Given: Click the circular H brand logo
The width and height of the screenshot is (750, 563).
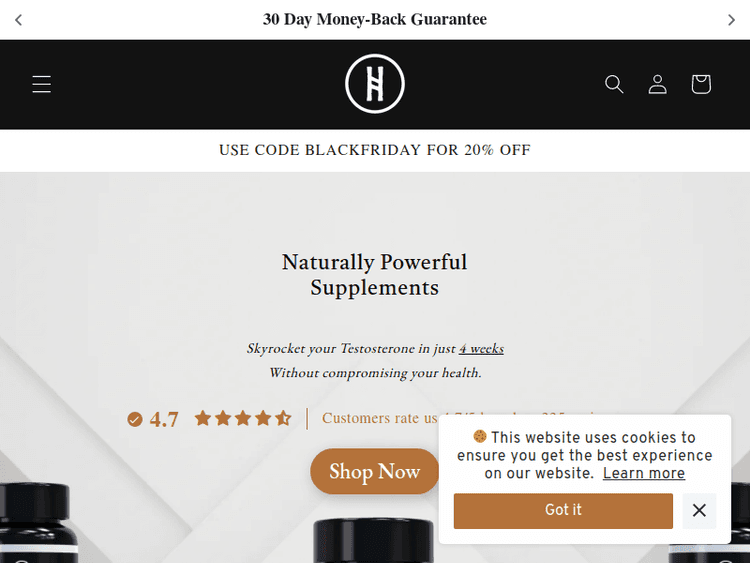Looking at the screenshot, I should point(375,84).
